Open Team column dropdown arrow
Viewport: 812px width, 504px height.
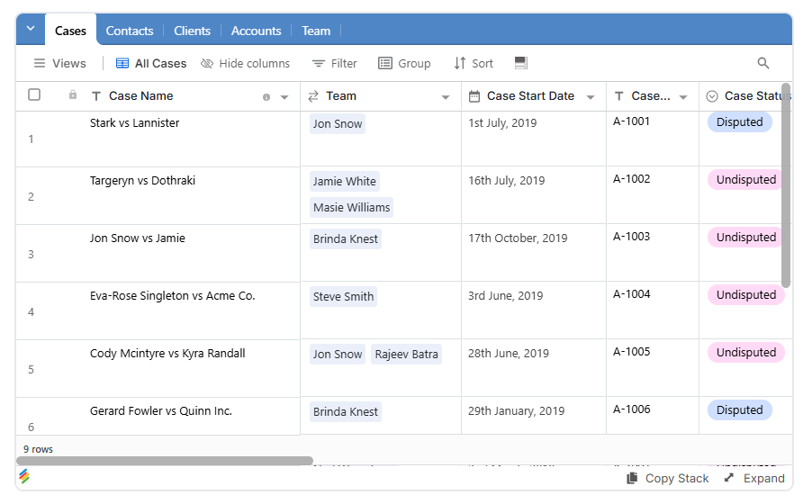446,97
